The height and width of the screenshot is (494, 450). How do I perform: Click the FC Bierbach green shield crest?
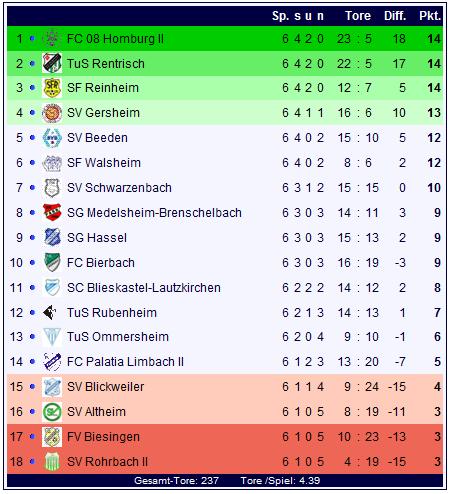[52, 262]
